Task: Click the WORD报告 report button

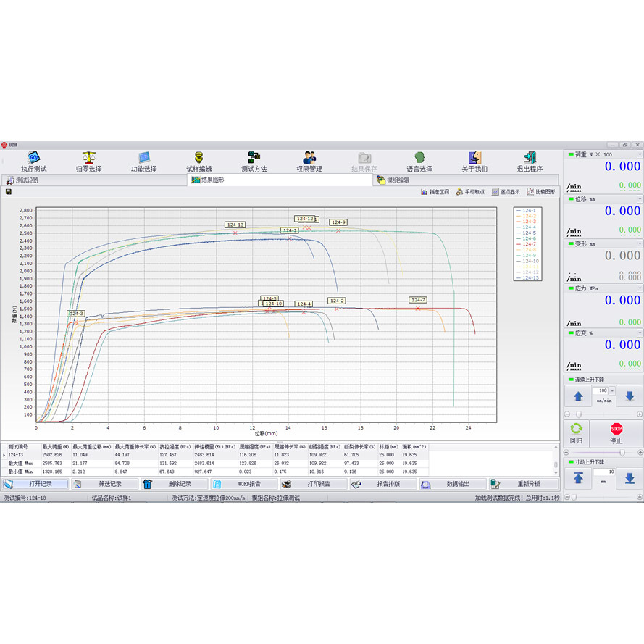Action: click(x=244, y=484)
